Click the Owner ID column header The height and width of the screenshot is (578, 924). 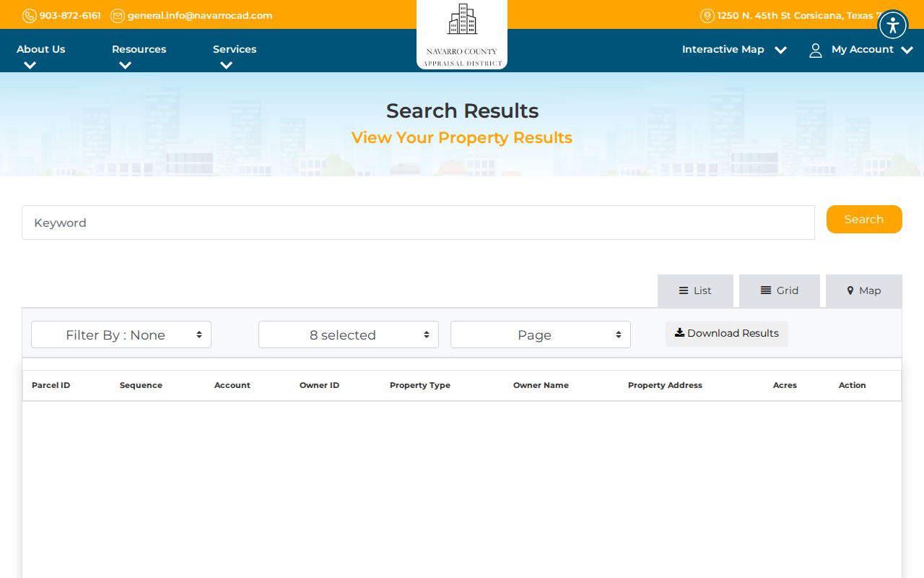tap(319, 385)
